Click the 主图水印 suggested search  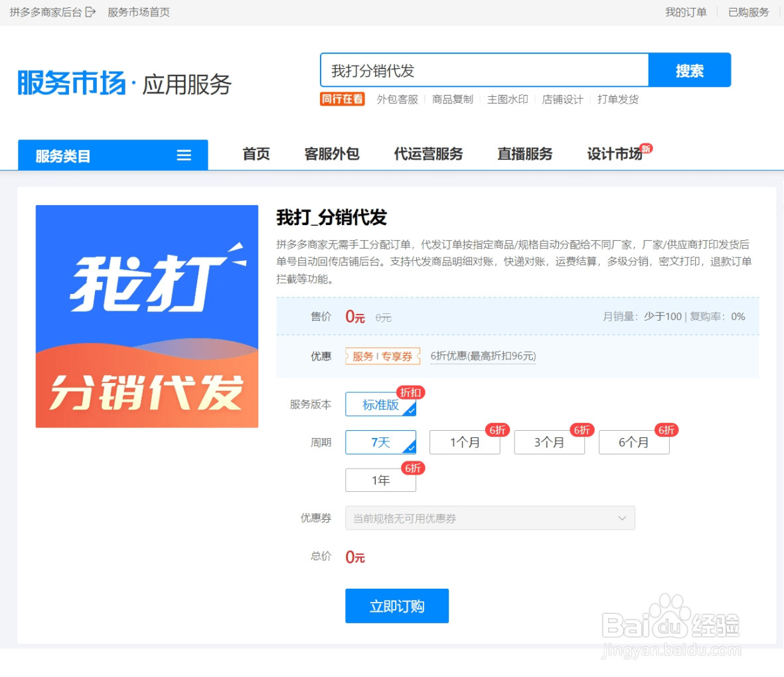(x=507, y=100)
